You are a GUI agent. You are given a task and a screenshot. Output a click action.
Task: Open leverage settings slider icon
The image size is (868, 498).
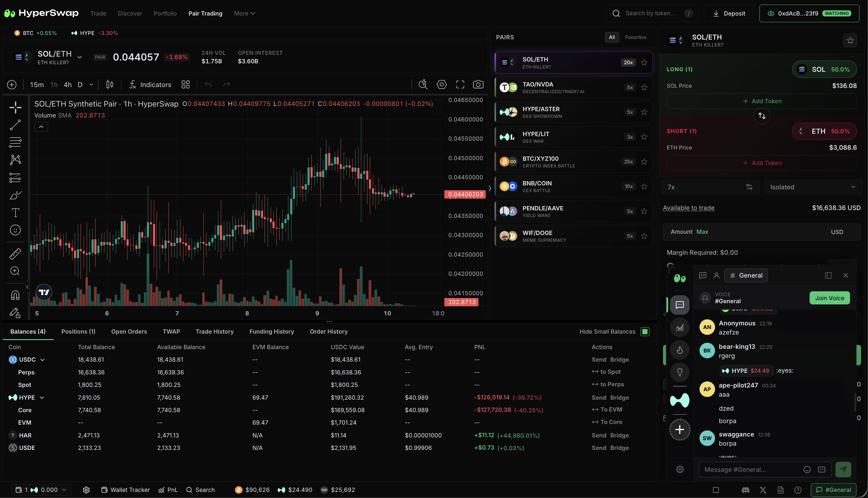click(x=749, y=187)
